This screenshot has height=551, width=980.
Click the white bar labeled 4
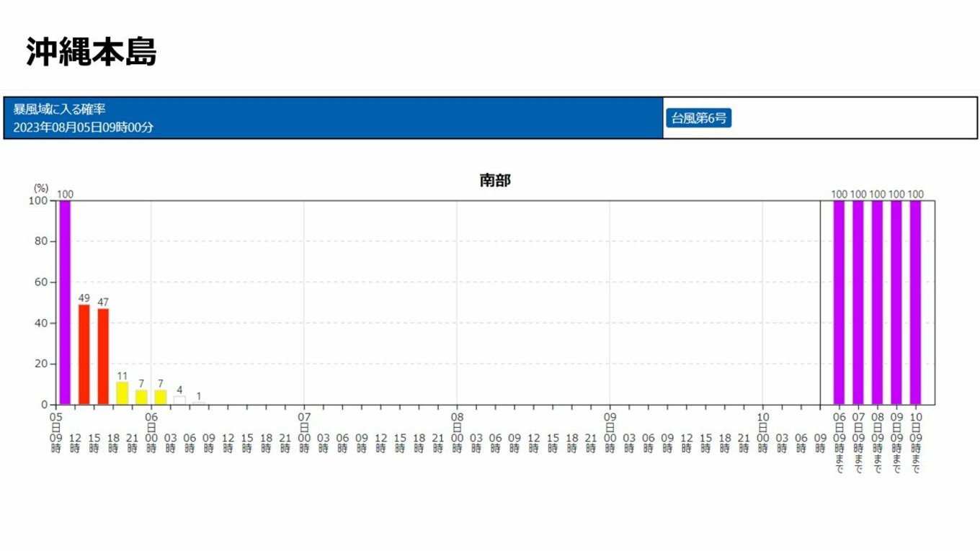(x=179, y=400)
